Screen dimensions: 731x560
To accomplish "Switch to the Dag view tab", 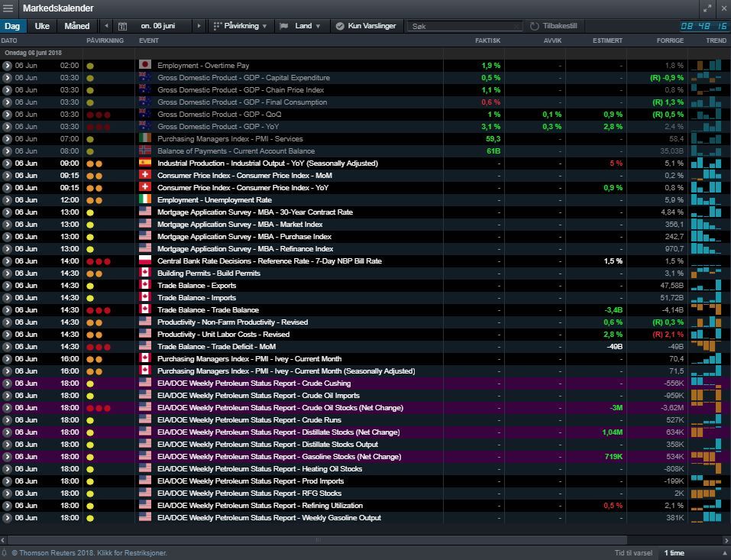I will coord(12,26).
